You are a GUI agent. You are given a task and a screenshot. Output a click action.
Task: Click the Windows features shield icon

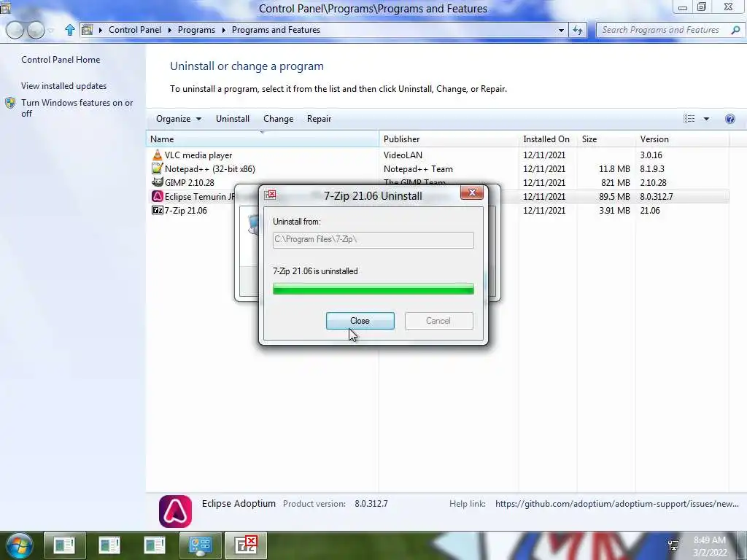(x=10, y=104)
